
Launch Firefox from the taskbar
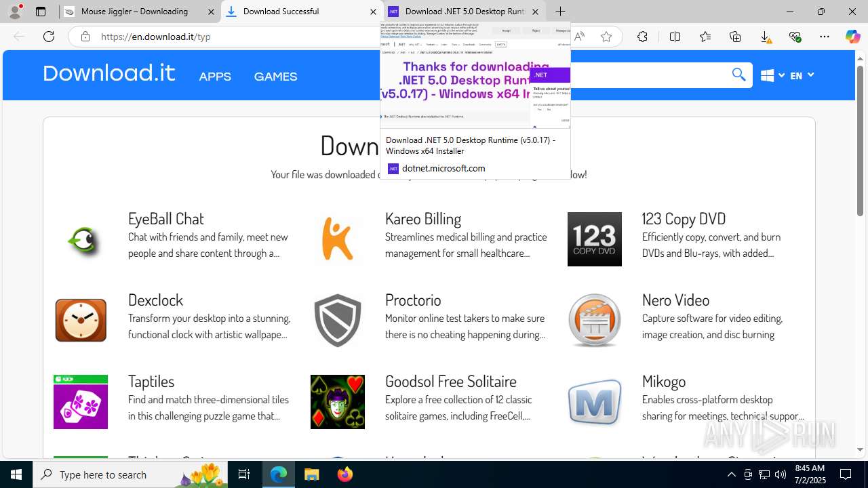tap(345, 474)
